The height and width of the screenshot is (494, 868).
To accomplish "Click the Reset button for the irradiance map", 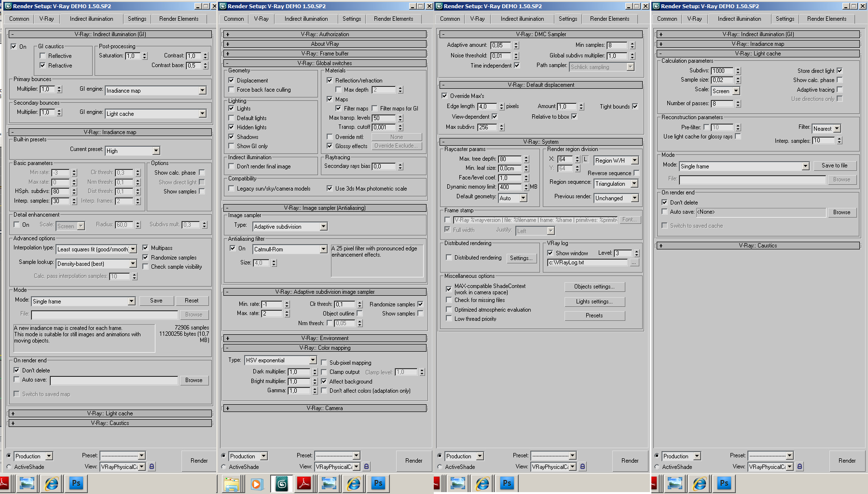I will (192, 301).
